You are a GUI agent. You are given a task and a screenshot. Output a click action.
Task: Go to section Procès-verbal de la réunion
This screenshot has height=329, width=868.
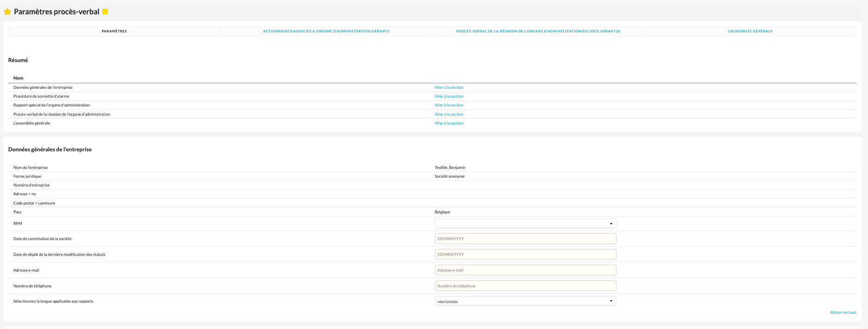(x=449, y=114)
